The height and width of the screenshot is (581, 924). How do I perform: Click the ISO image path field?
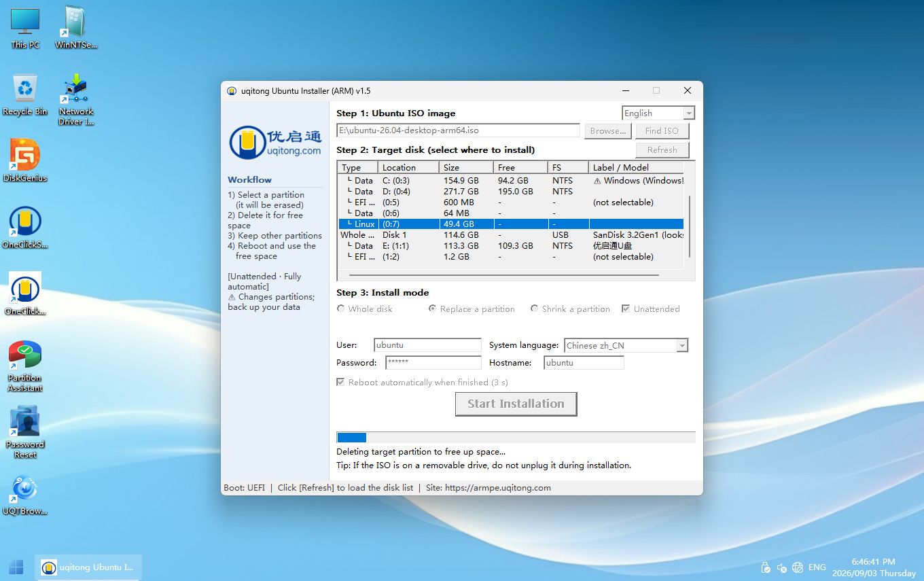[458, 130]
